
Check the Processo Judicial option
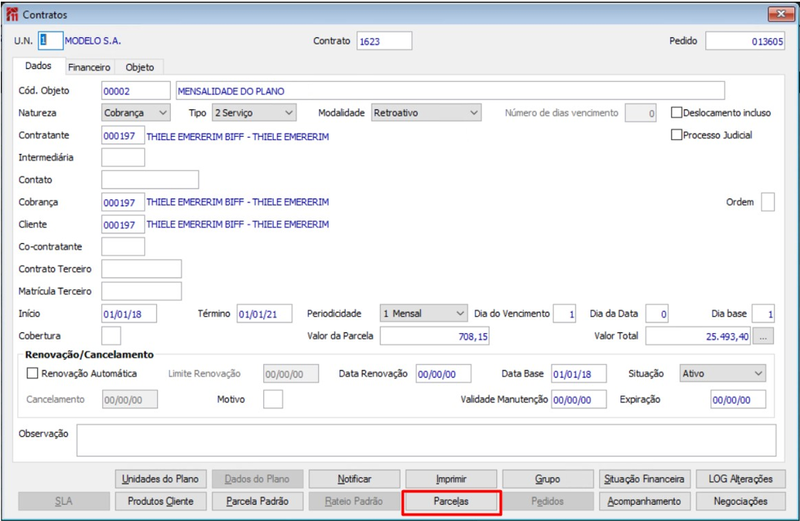677,135
